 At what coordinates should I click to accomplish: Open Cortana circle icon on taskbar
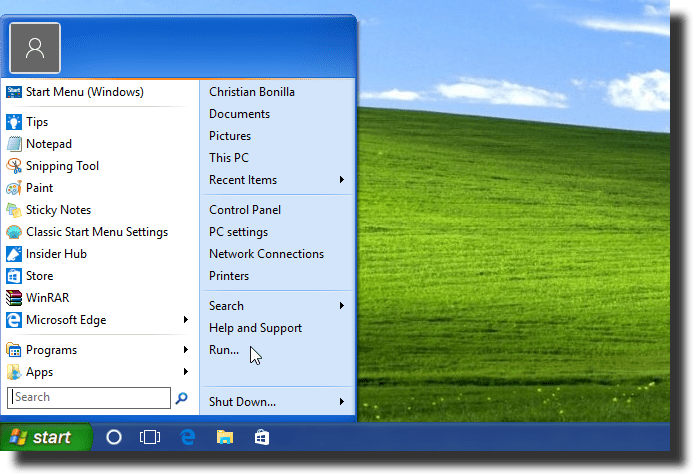(x=114, y=437)
